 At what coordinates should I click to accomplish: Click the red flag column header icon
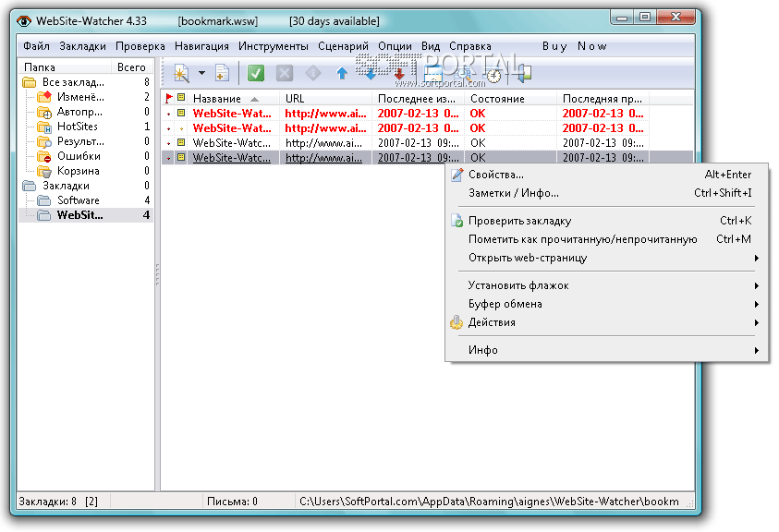tap(169, 98)
